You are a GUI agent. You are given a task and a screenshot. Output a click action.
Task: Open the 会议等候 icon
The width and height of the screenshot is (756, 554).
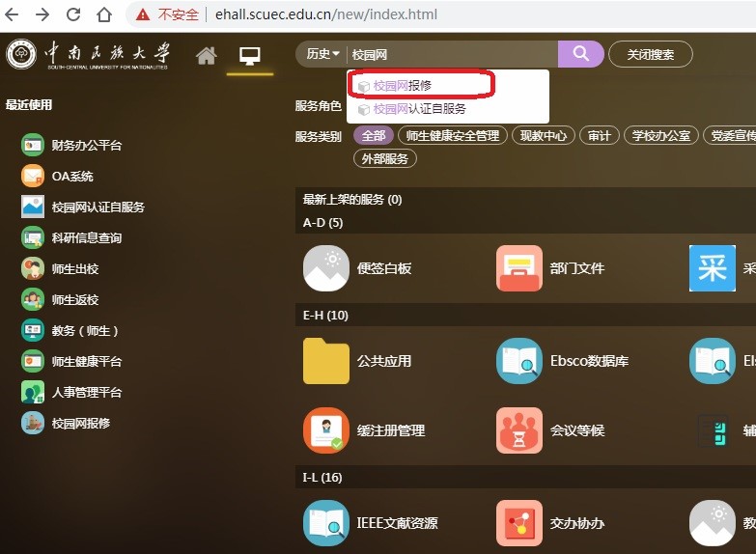(519, 430)
